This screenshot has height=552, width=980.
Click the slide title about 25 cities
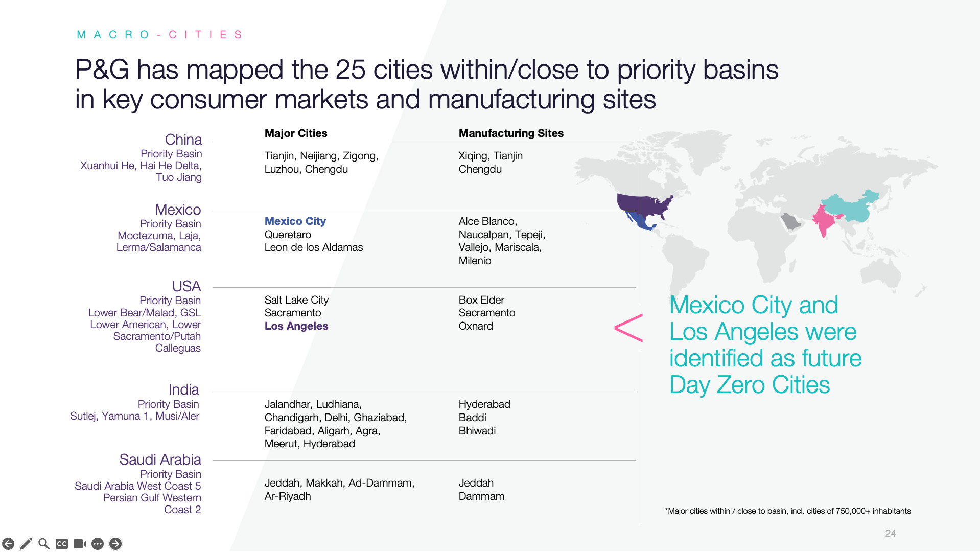tap(427, 84)
